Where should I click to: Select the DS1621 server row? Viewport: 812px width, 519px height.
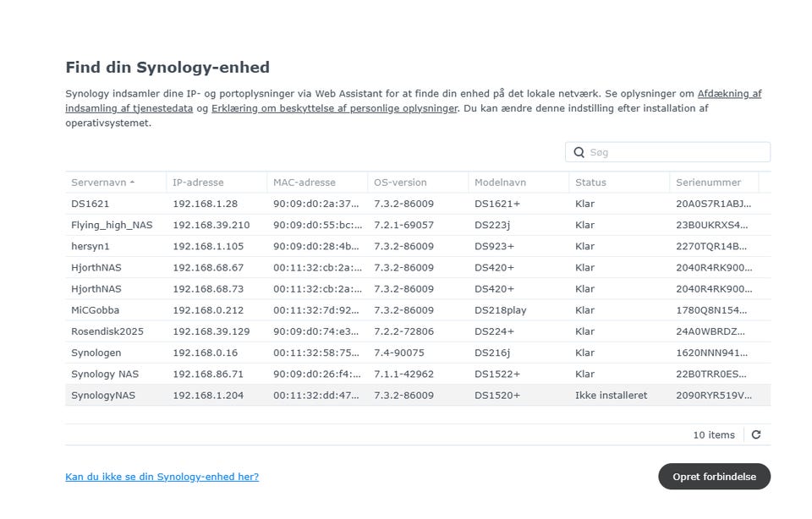[x=418, y=204]
